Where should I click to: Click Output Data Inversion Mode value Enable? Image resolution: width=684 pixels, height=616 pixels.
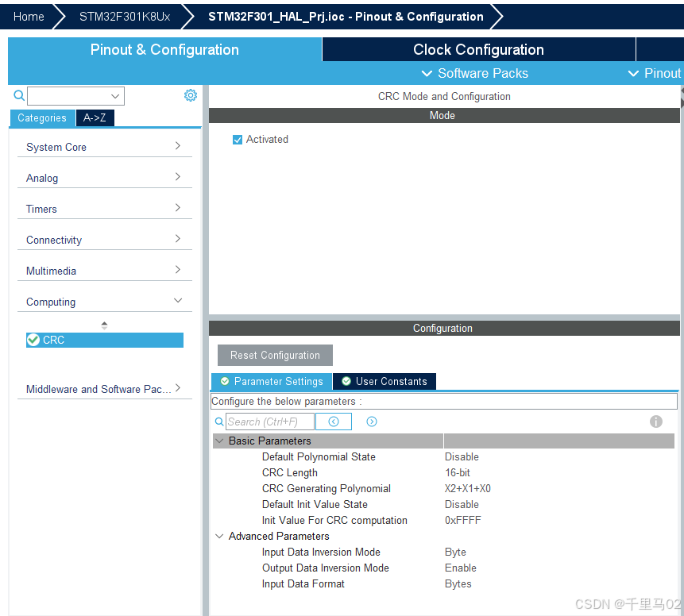(461, 568)
